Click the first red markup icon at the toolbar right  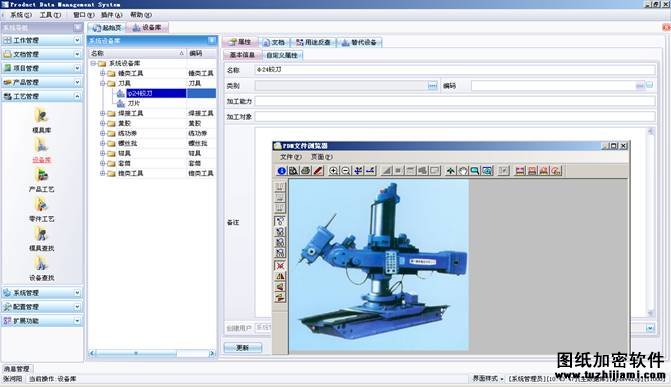click(x=520, y=171)
